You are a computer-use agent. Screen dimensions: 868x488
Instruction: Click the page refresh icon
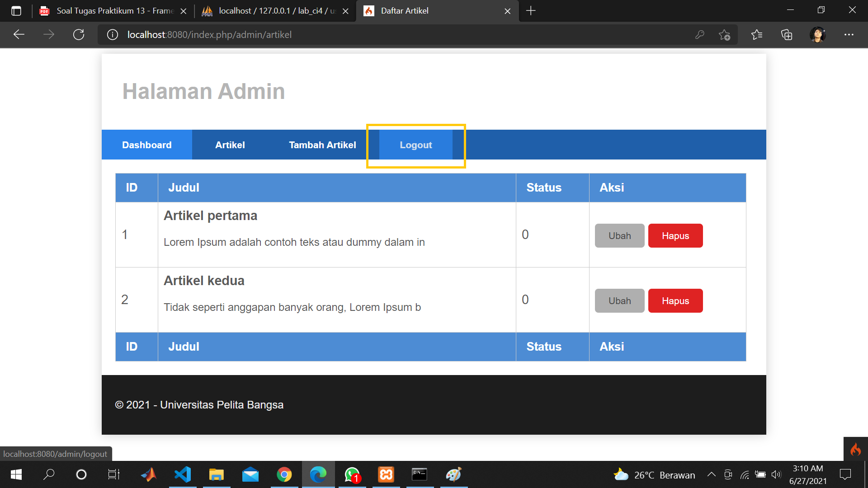tap(79, 34)
